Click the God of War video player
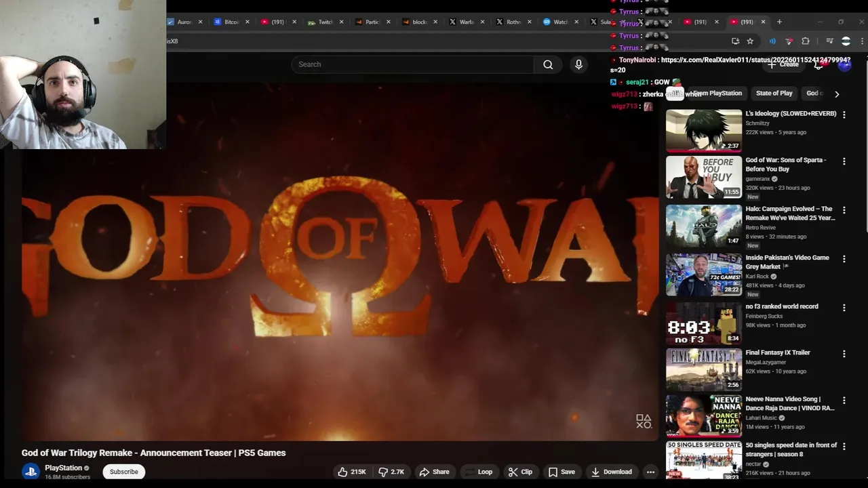The image size is (868, 488). (339, 261)
